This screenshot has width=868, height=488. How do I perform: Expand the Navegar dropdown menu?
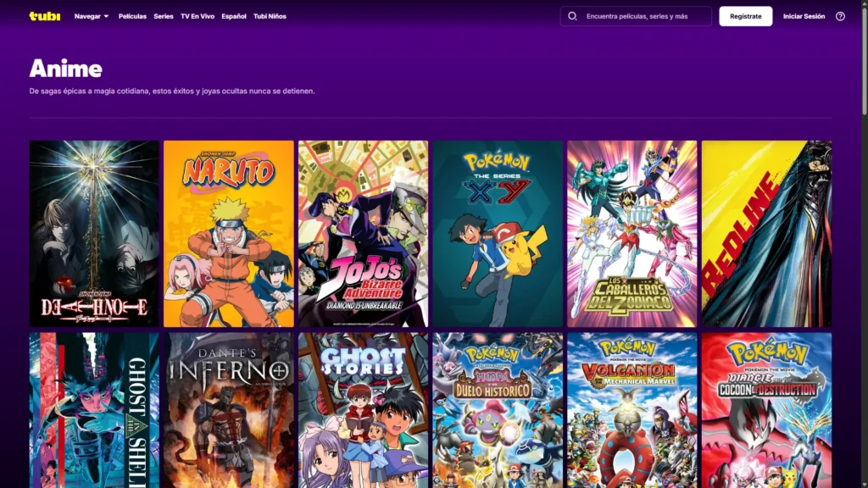click(92, 16)
